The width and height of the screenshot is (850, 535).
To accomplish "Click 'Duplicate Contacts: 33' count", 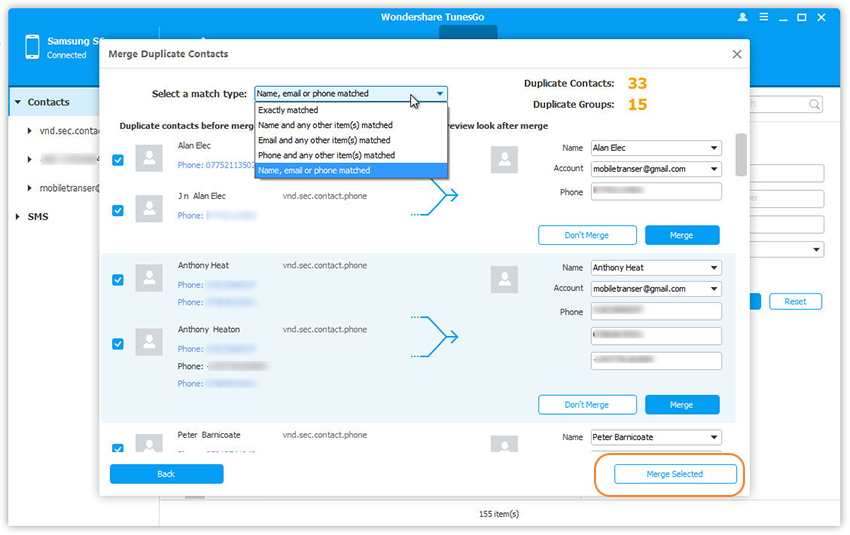I will pyautogui.click(x=637, y=83).
